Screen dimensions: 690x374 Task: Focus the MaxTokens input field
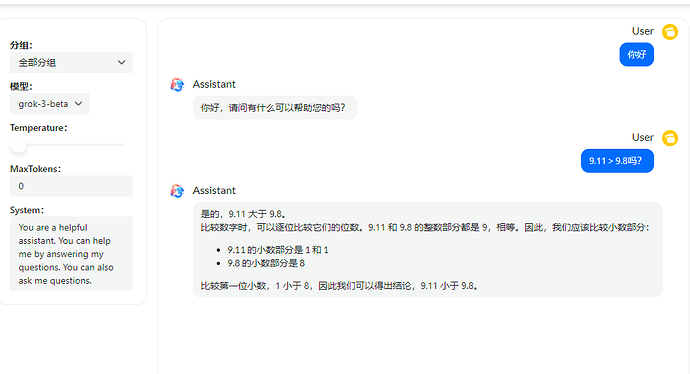tap(71, 186)
